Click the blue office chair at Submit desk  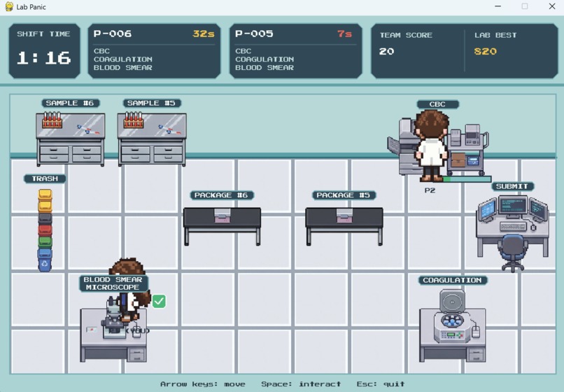click(513, 253)
